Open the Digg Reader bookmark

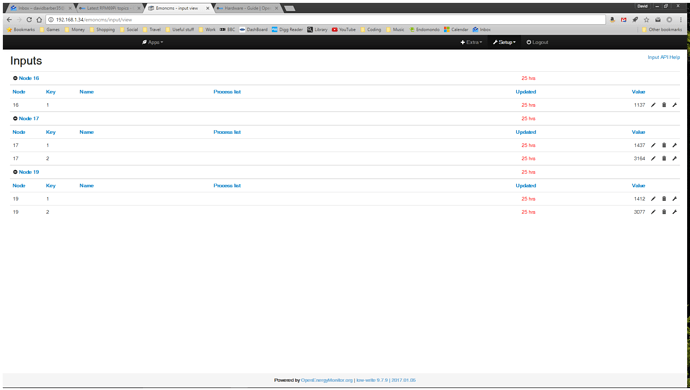point(287,29)
